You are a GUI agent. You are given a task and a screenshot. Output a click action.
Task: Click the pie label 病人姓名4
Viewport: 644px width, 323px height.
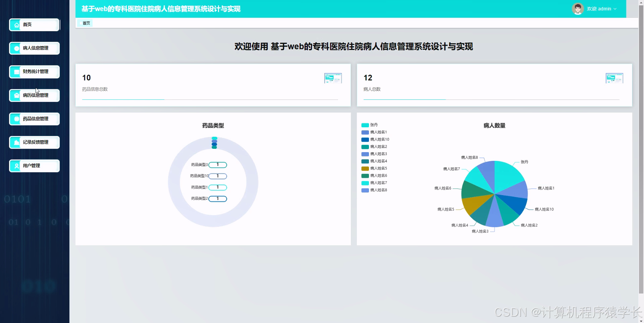460,225
